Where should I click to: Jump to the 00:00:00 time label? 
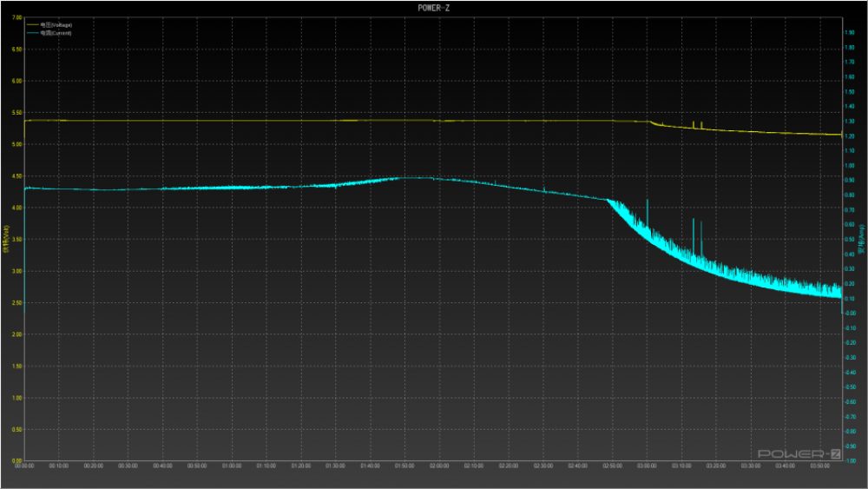(24, 466)
